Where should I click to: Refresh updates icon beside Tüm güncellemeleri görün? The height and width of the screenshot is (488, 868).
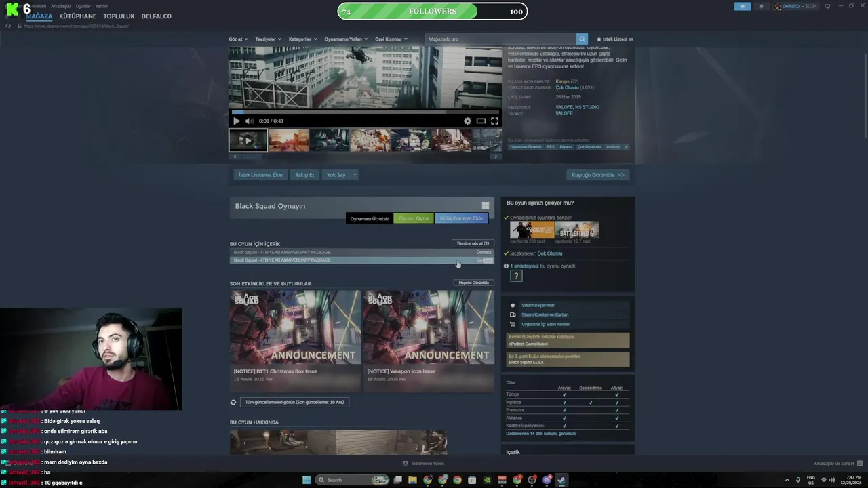point(233,402)
